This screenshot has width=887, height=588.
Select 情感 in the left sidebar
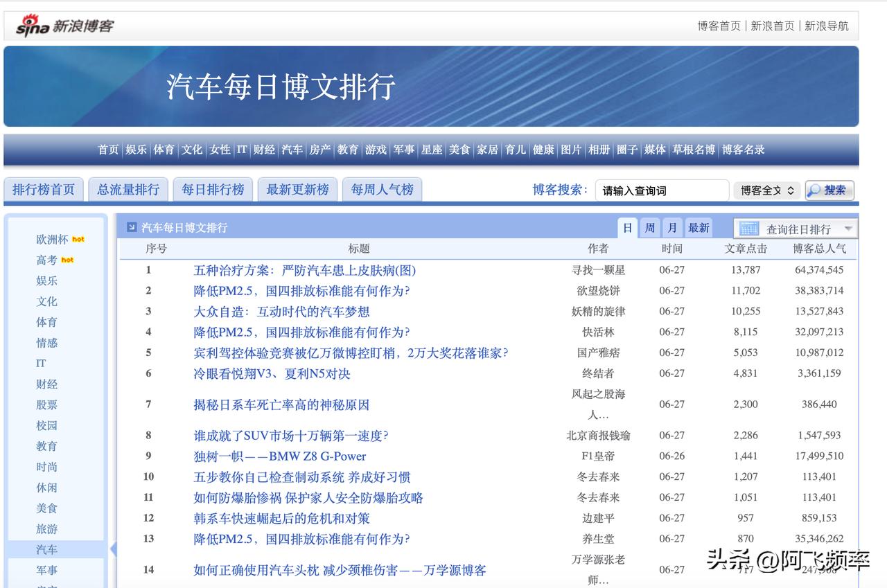pos(47,343)
